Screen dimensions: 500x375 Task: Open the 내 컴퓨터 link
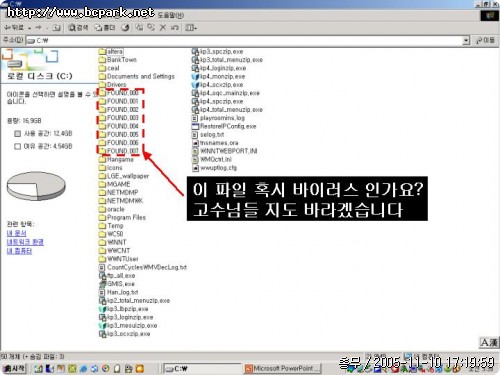(19, 251)
